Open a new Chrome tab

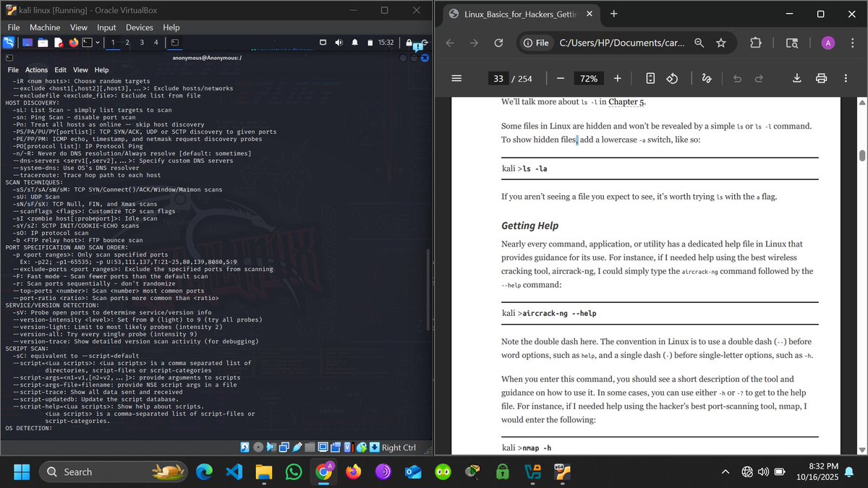(614, 14)
